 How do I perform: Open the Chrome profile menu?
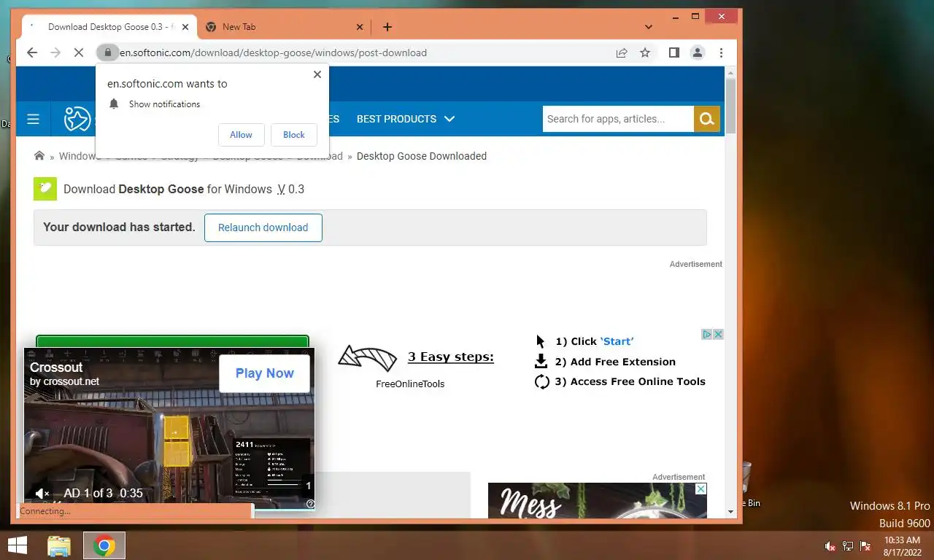tap(698, 52)
